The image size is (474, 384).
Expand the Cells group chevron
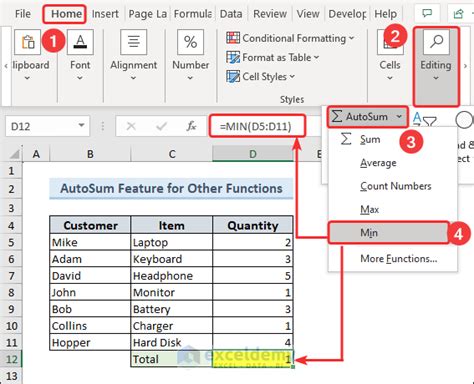[x=390, y=78]
